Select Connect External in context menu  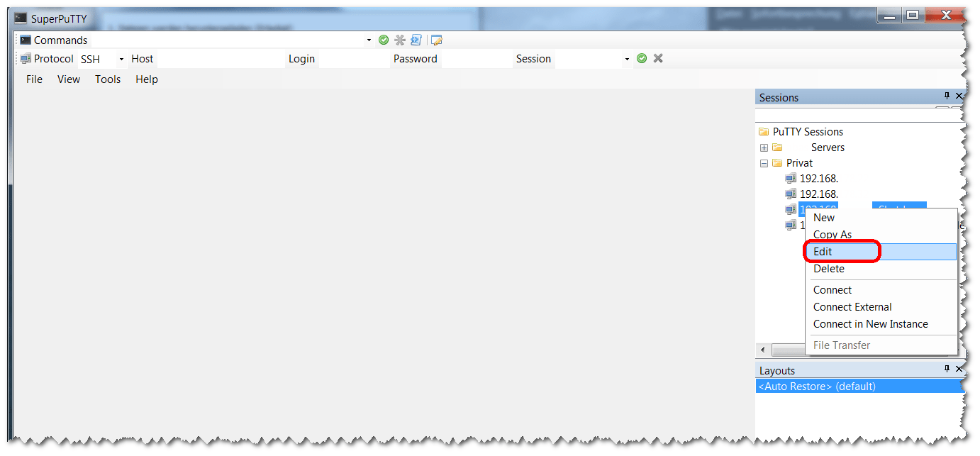click(852, 307)
